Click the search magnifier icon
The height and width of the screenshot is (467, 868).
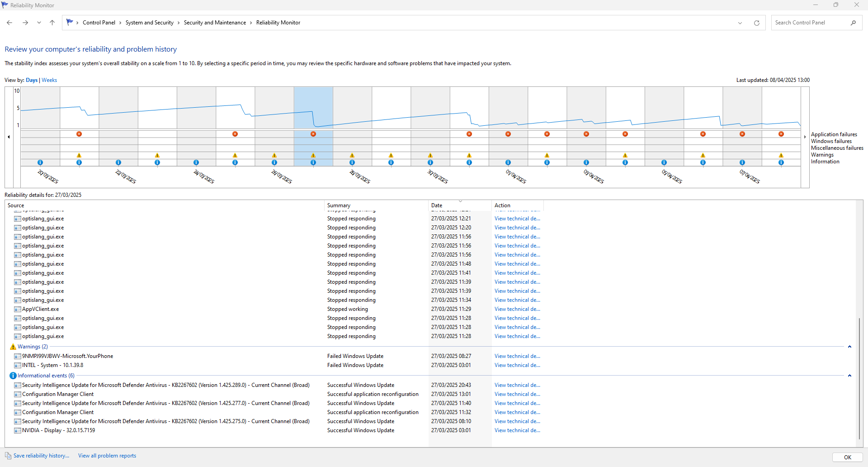[853, 23]
